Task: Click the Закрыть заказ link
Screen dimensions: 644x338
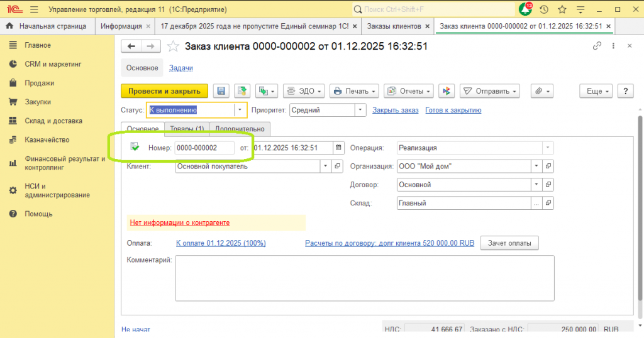Action: pos(395,110)
